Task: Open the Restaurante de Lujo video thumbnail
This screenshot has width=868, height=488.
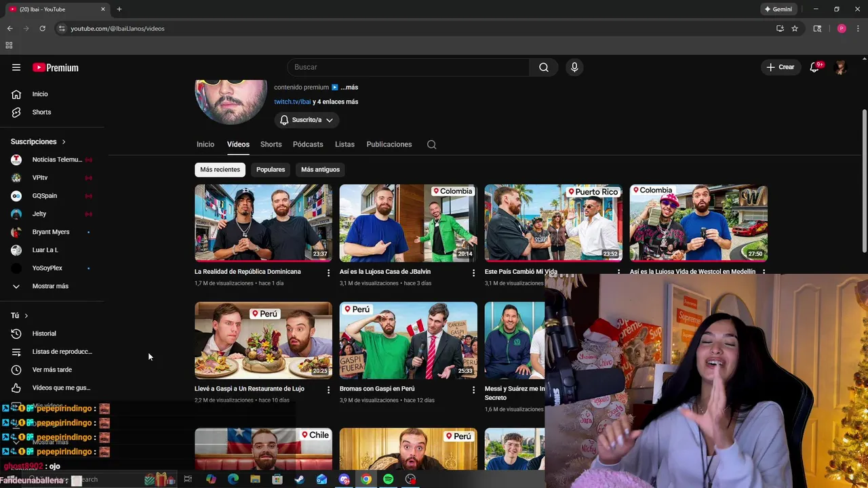Action: point(263,340)
